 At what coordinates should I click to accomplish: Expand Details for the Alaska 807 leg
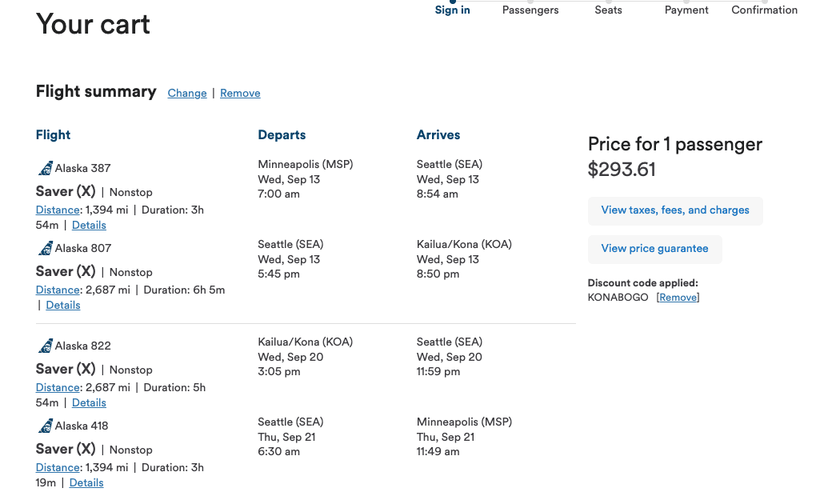tap(62, 305)
